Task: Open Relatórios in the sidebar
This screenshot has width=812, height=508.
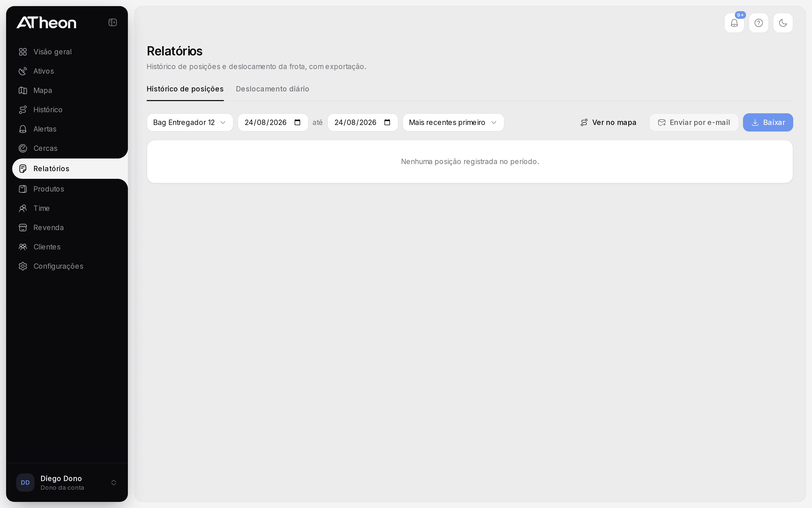Action: pos(70,169)
